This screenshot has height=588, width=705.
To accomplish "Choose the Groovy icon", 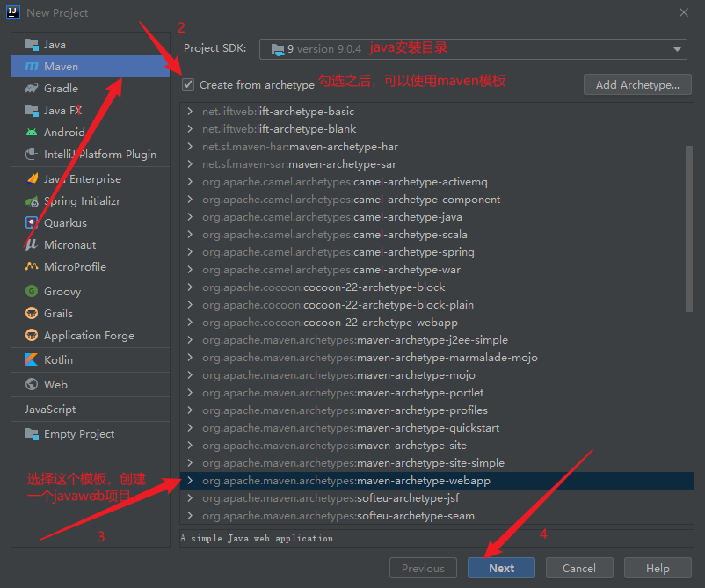I will pos(32,291).
